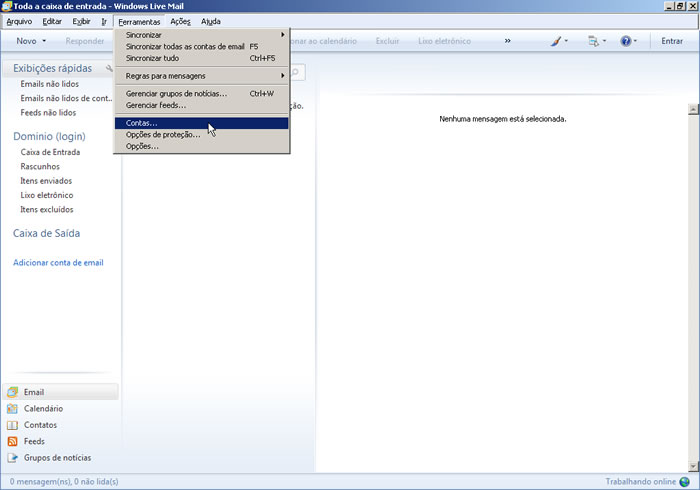Expand the toolbar overflow chevron
The height and width of the screenshot is (490, 700).
coord(508,41)
